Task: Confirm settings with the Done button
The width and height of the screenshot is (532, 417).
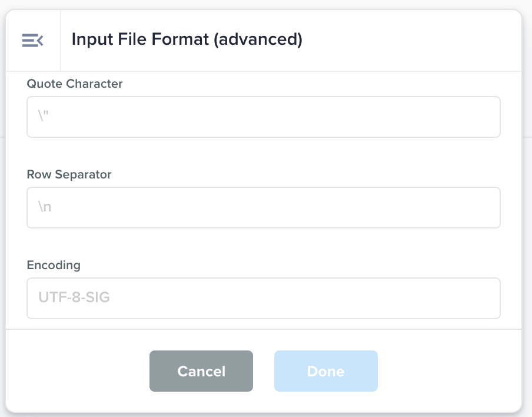Action: pos(325,371)
